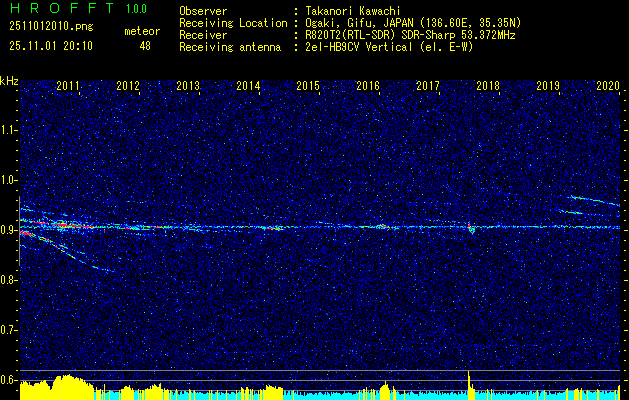Click the large yellow signal hump near 2011
This screenshot has height=400, width=629.
point(69,387)
